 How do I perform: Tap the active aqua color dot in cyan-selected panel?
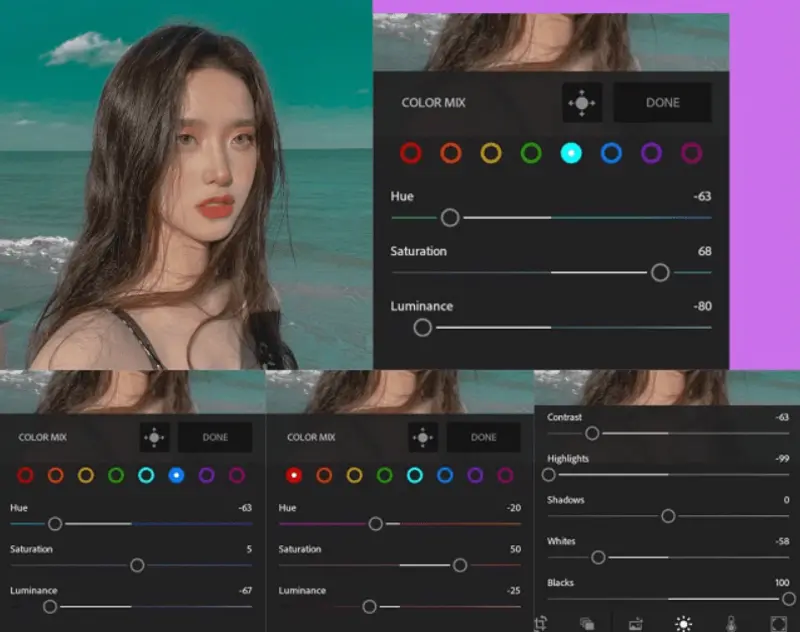click(571, 153)
